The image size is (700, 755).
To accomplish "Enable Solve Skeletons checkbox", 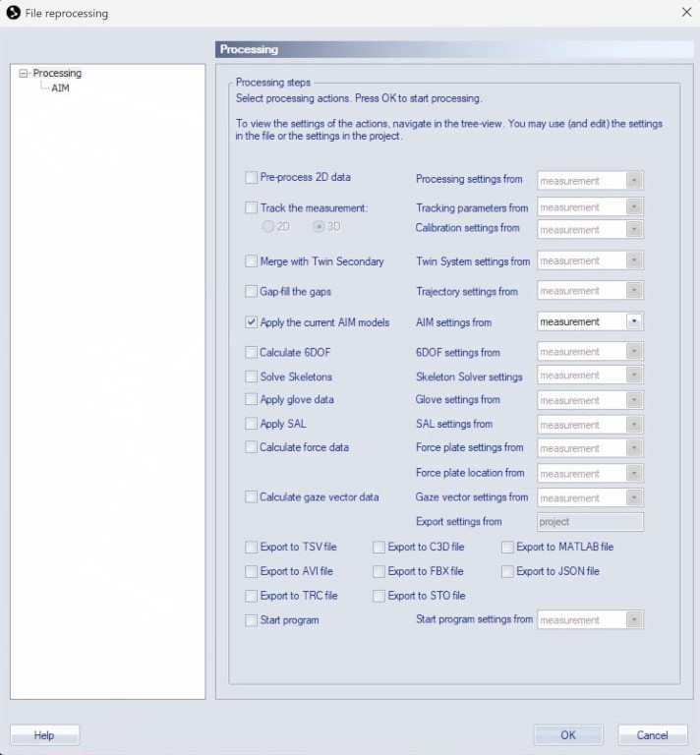I will 251,377.
